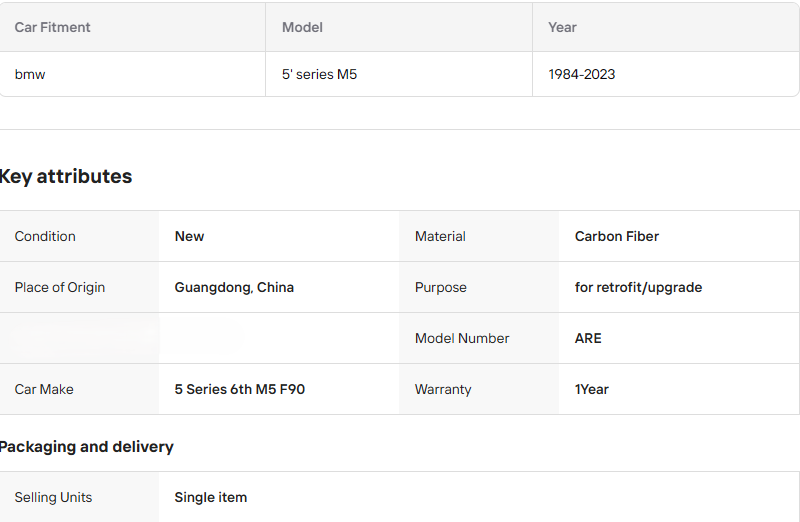
Task: Select the Guangdong, China origin value
Action: point(234,287)
